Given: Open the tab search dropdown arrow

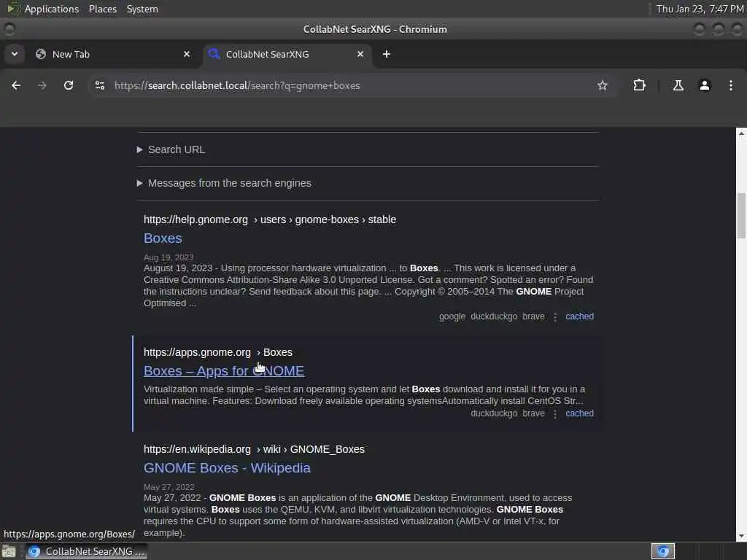Looking at the screenshot, I should coord(15,54).
